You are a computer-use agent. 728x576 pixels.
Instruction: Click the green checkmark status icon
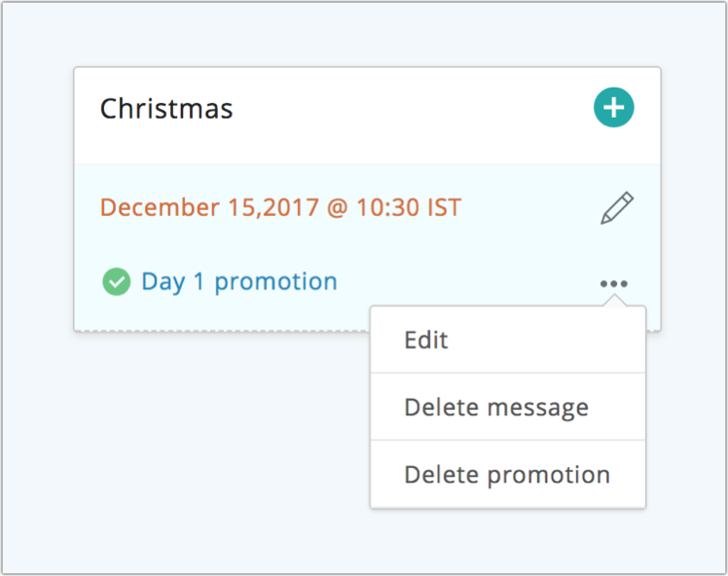click(117, 282)
